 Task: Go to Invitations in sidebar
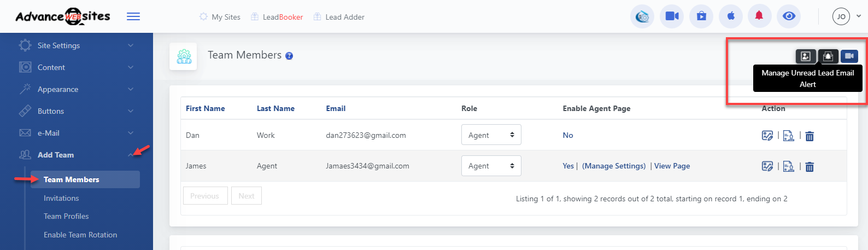click(61, 198)
